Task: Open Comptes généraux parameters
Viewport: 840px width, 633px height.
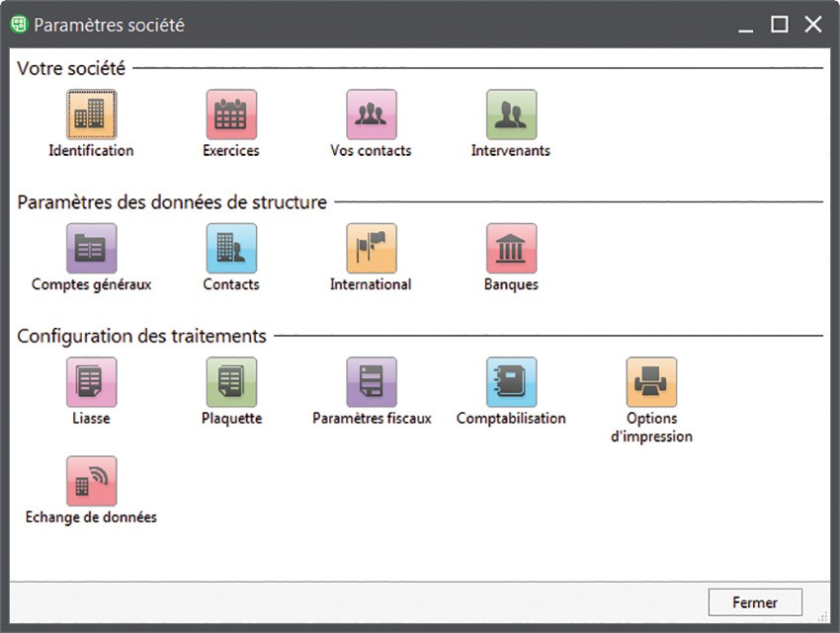Action: click(x=91, y=248)
